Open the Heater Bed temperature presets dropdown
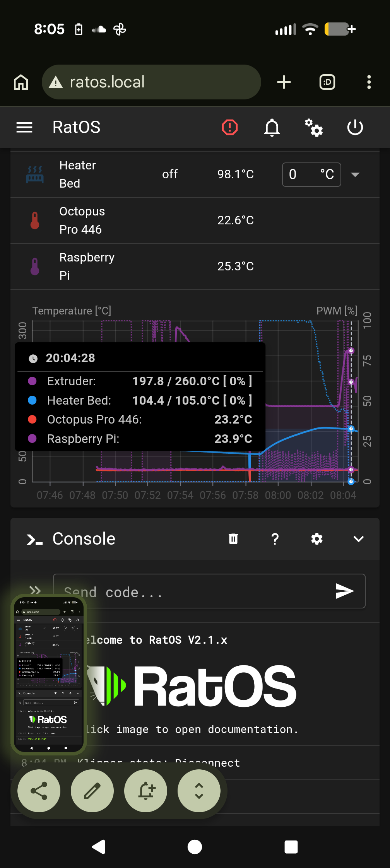The image size is (390, 868). point(355,174)
